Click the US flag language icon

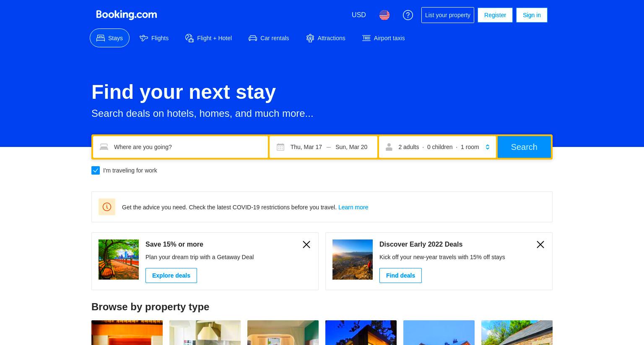(x=384, y=15)
